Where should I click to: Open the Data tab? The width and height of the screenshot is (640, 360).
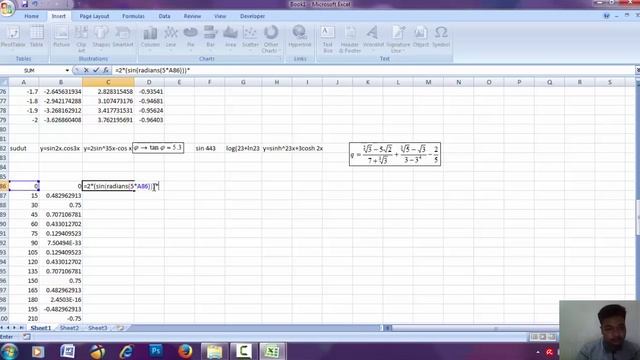tap(164, 16)
